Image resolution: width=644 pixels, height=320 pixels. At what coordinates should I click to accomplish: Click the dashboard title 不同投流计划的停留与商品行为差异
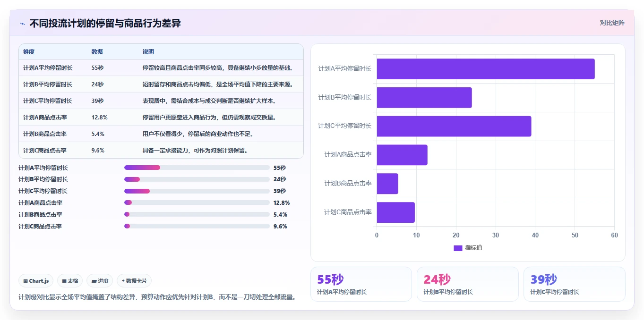coord(105,24)
